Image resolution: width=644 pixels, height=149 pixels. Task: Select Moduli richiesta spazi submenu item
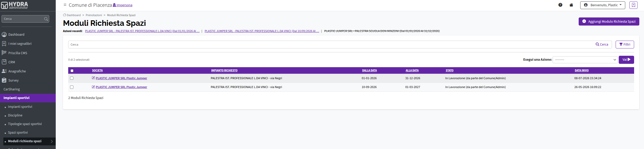29,141
